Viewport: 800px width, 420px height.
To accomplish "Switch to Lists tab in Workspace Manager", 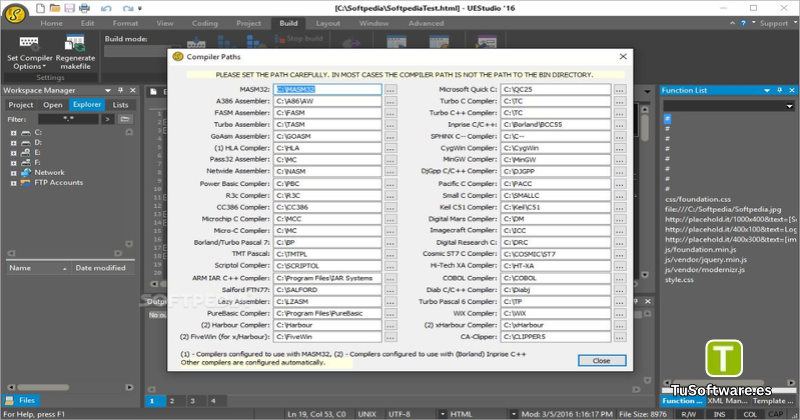I will click(120, 105).
